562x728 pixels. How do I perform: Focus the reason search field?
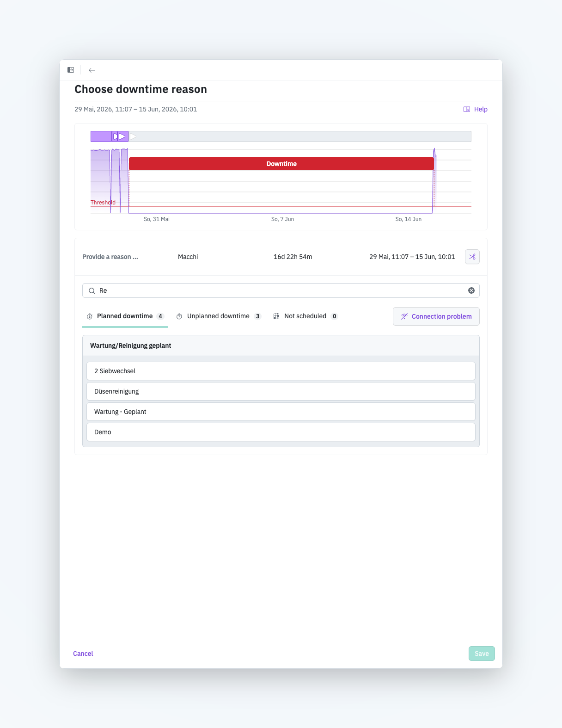coord(281,290)
